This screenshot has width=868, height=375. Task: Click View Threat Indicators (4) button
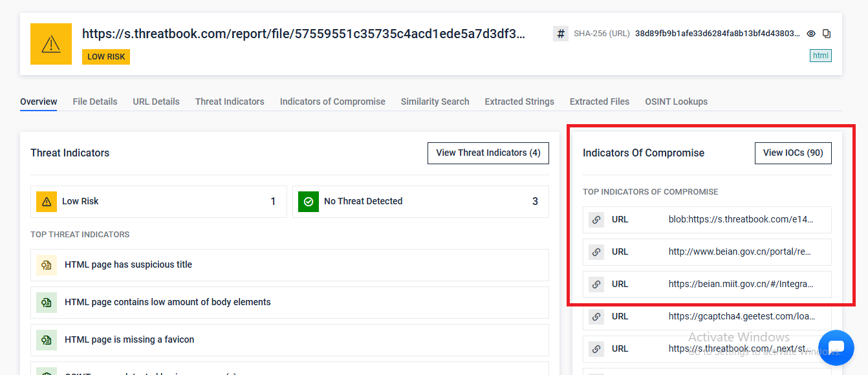click(488, 153)
